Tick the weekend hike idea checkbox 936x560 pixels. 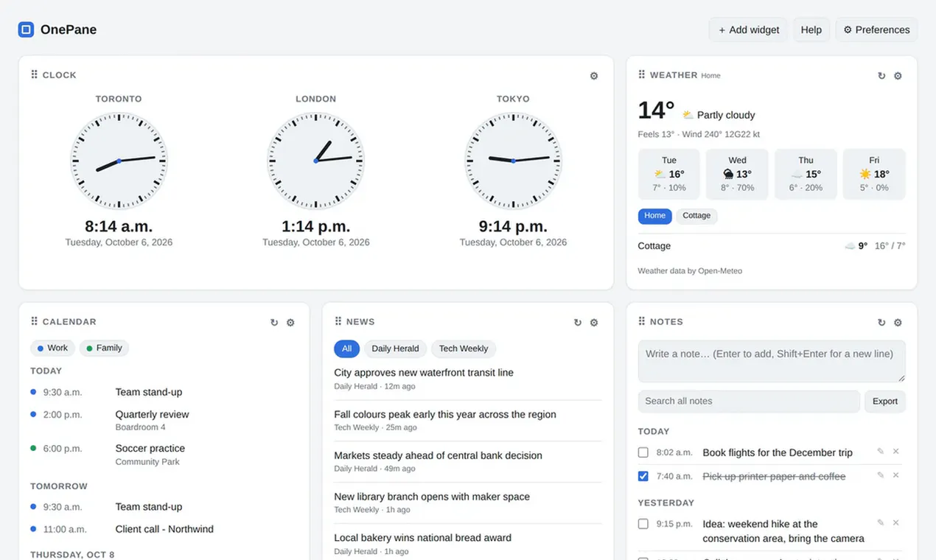(x=643, y=524)
